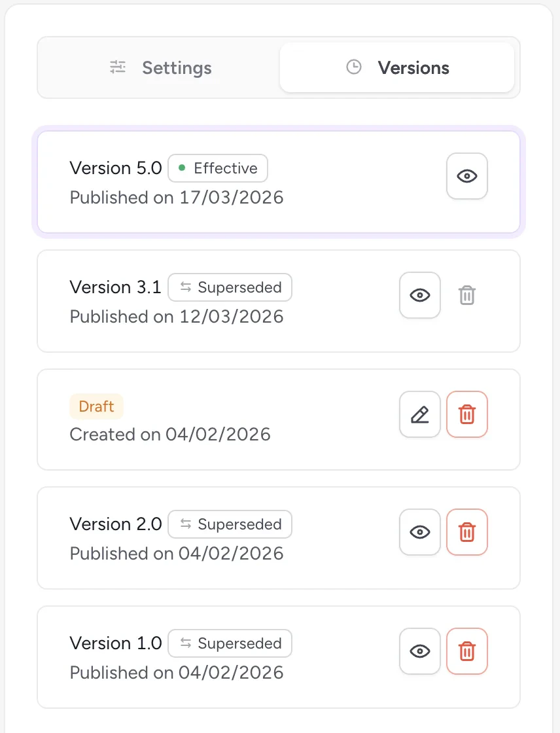This screenshot has width=560, height=733.
Task: Select the Draft status label
Action: coord(96,406)
